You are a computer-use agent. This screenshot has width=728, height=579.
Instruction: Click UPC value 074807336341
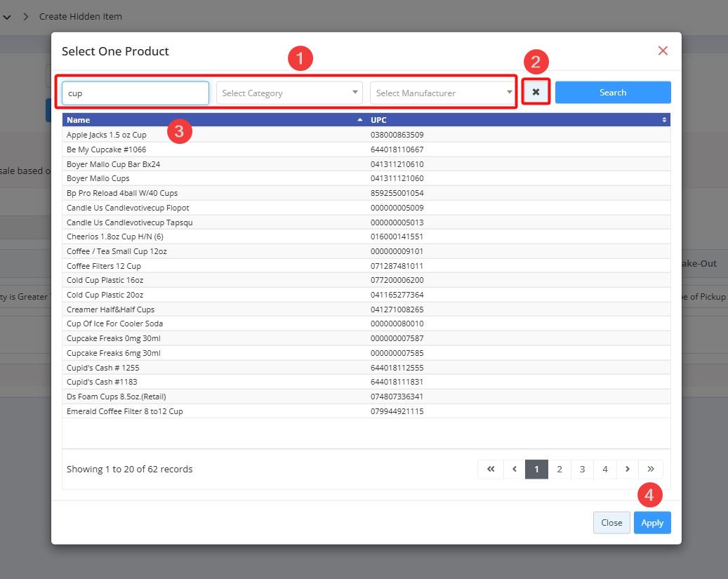tap(397, 397)
